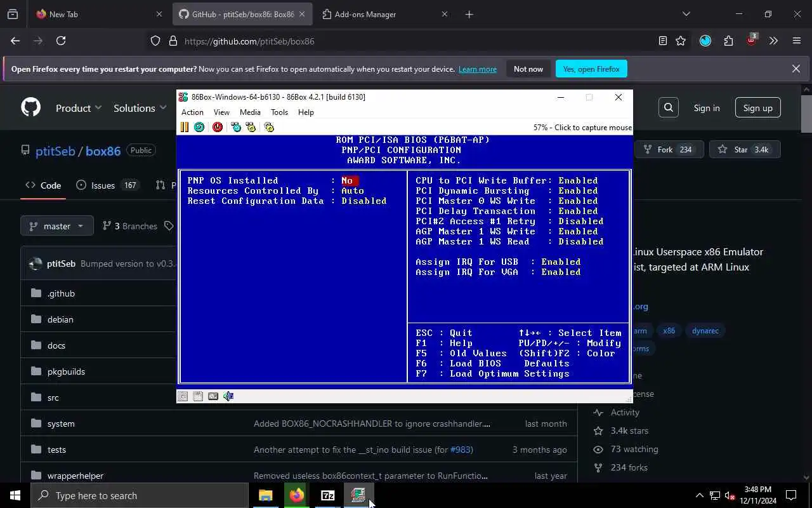Send Ctrl+Alt+Esc using the 86Box toolbar icon
Image resolution: width=812 pixels, height=508 pixels.
(251, 127)
